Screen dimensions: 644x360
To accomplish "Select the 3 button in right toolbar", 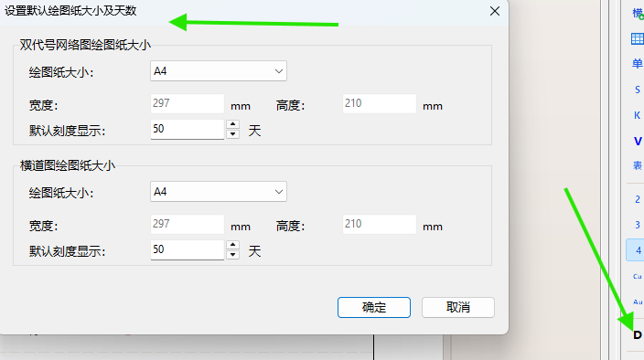I will click(x=638, y=225).
